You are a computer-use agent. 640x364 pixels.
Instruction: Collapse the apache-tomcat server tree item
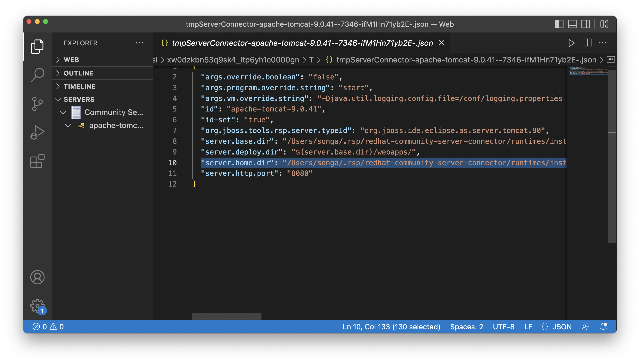point(68,125)
